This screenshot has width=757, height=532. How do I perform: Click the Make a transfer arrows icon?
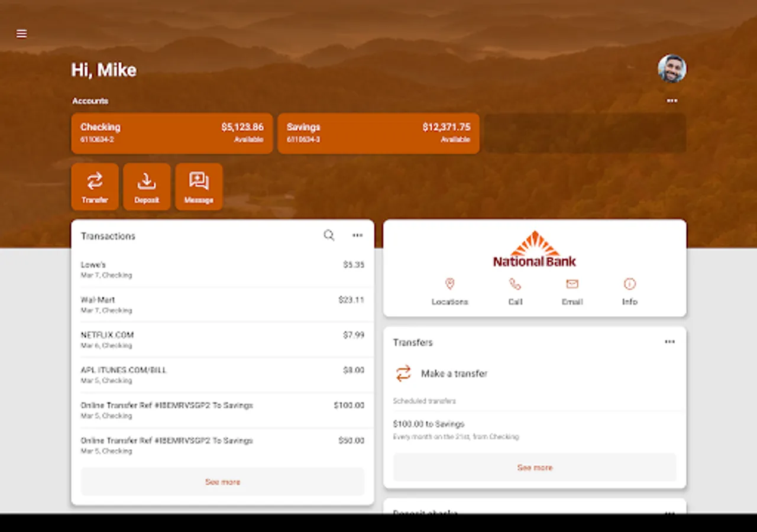point(403,374)
